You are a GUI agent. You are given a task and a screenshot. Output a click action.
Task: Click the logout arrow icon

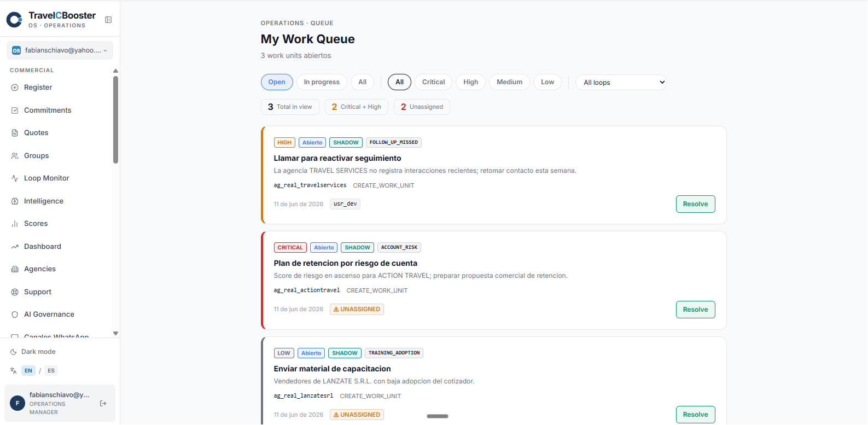[x=103, y=404]
